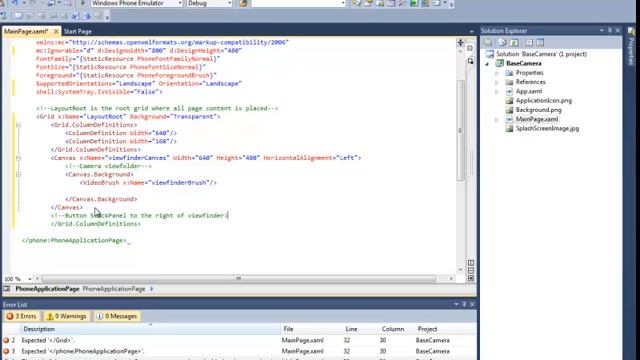
Task: Click View Designer icon in Solution Explorer toolbar
Action: (x=540, y=42)
